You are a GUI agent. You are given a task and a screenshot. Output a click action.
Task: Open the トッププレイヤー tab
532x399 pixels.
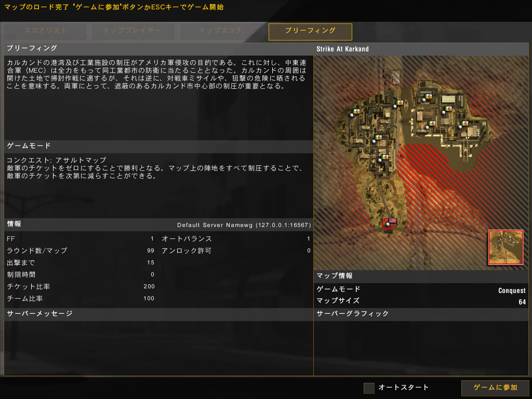pyautogui.click(x=133, y=31)
